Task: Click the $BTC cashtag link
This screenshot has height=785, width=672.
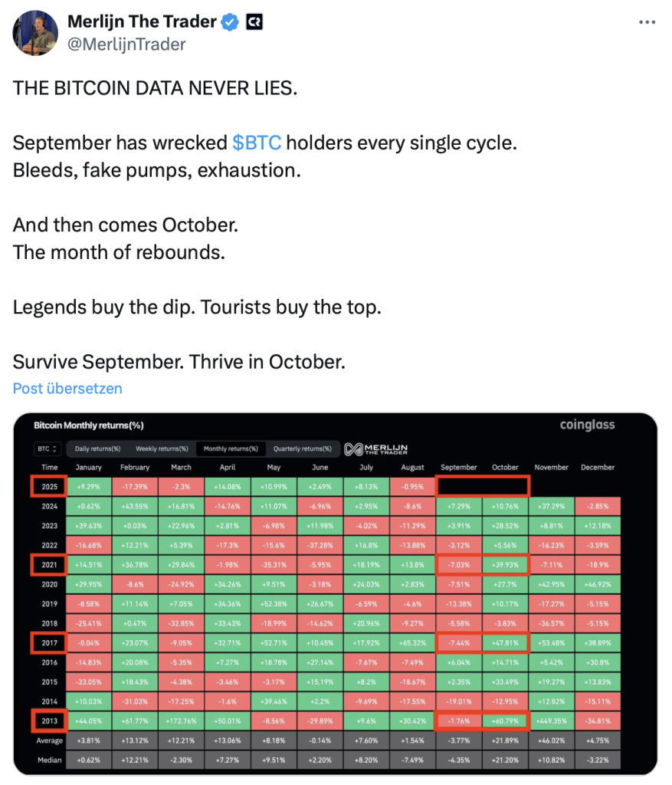Action: 257,143
